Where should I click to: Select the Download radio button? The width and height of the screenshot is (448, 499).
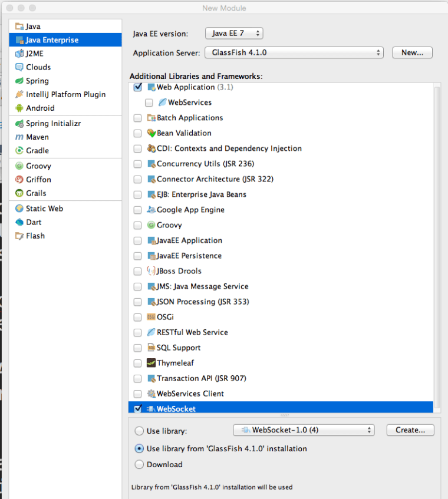139,464
